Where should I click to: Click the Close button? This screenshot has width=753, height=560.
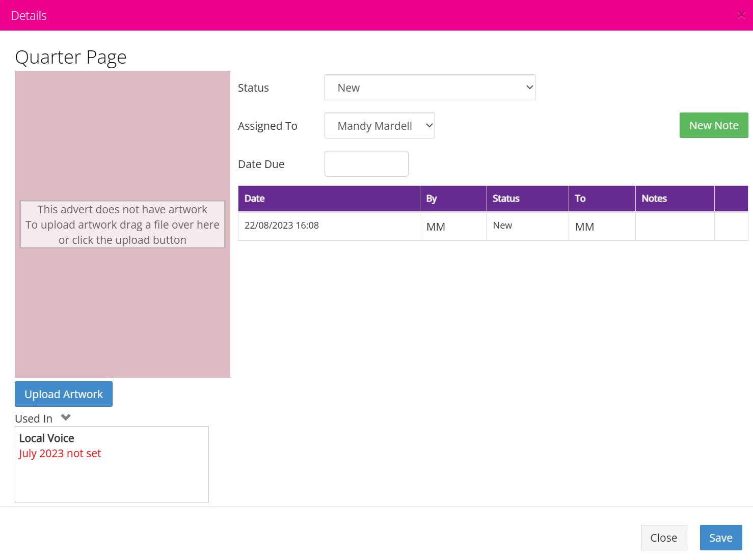[x=664, y=537]
